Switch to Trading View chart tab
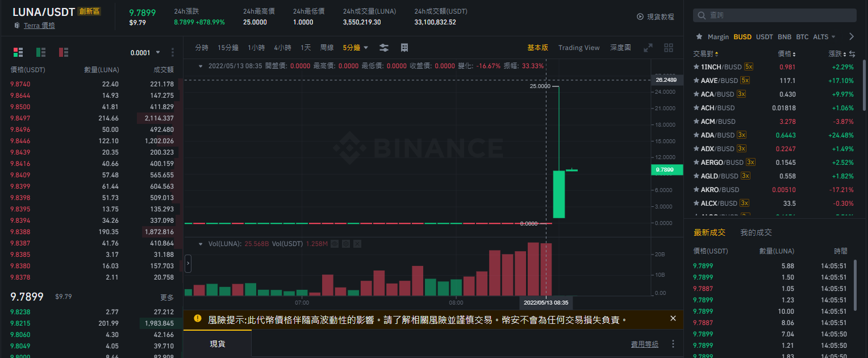Image resolution: width=868 pixels, height=358 pixels. click(579, 48)
